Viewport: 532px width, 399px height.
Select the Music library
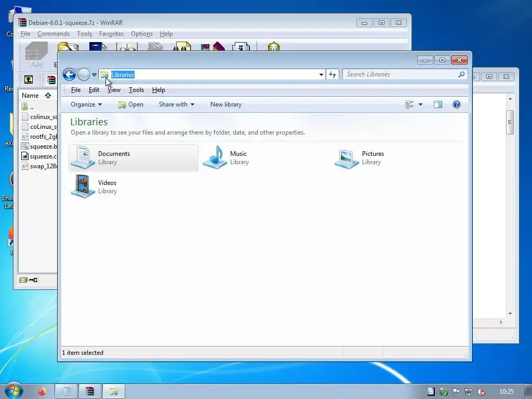click(x=265, y=158)
